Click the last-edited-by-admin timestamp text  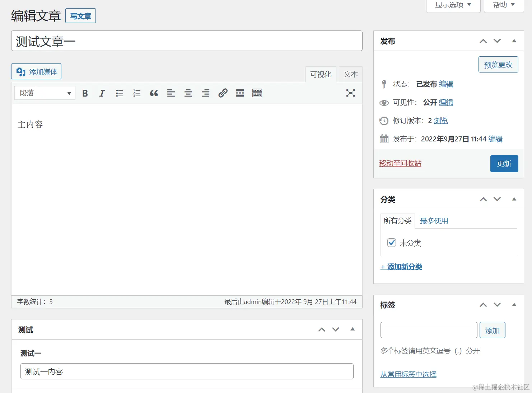[x=290, y=302]
